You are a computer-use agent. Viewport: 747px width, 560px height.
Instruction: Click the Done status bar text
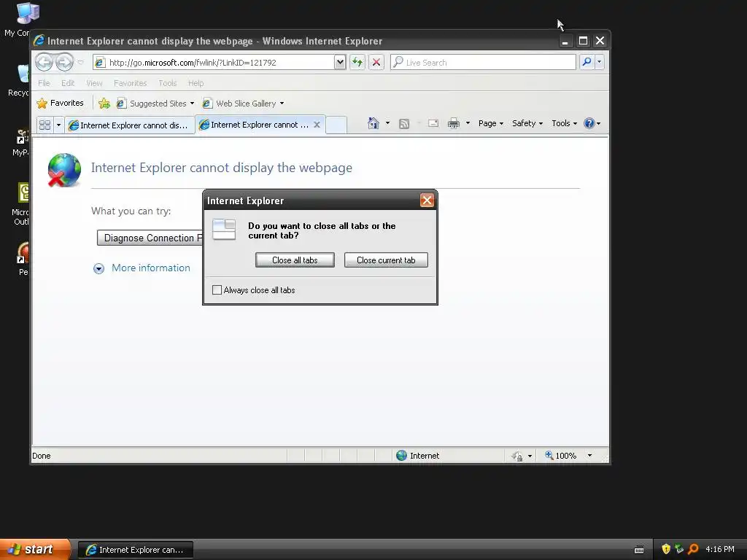[x=42, y=456]
